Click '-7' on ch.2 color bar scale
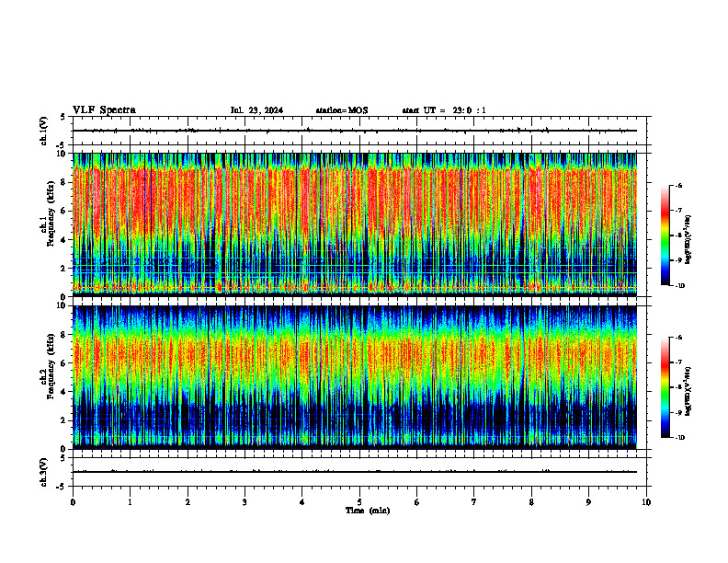The image size is (728, 563). point(677,362)
